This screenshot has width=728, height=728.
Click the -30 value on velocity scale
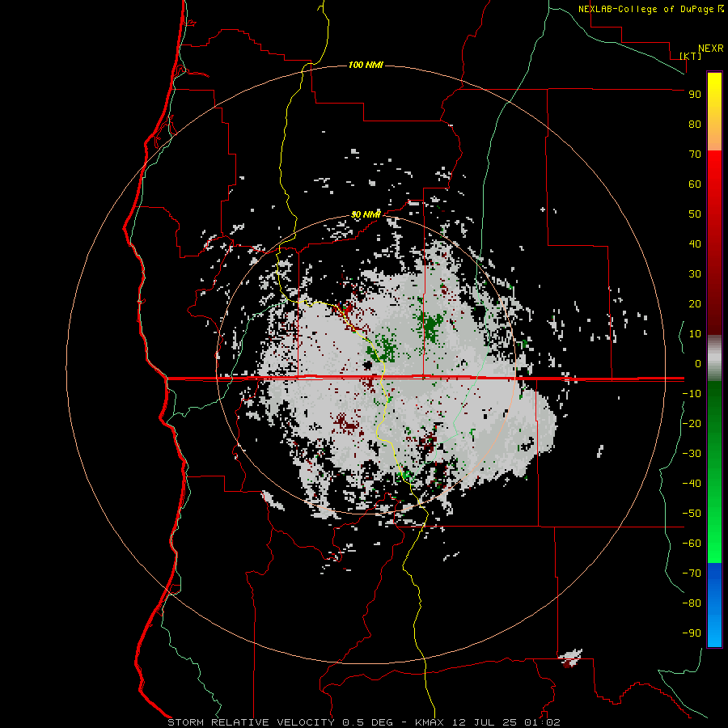[x=692, y=454]
